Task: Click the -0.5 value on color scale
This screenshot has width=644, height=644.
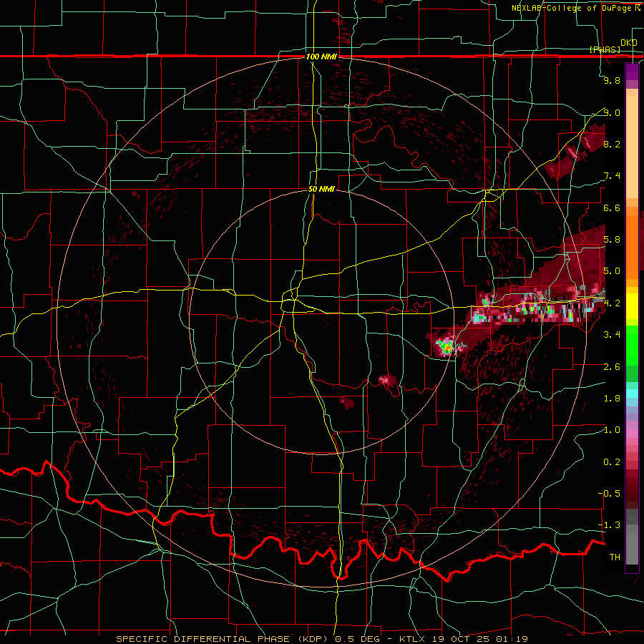Action: click(609, 494)
